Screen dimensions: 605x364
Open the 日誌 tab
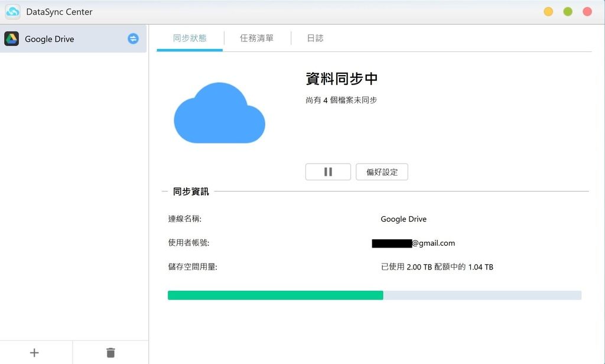[x=315, y=38]
